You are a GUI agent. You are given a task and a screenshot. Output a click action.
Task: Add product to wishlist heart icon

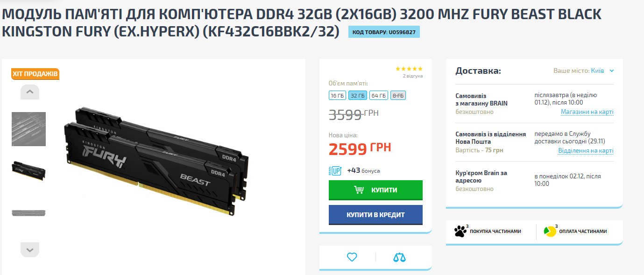click(352, 257)
